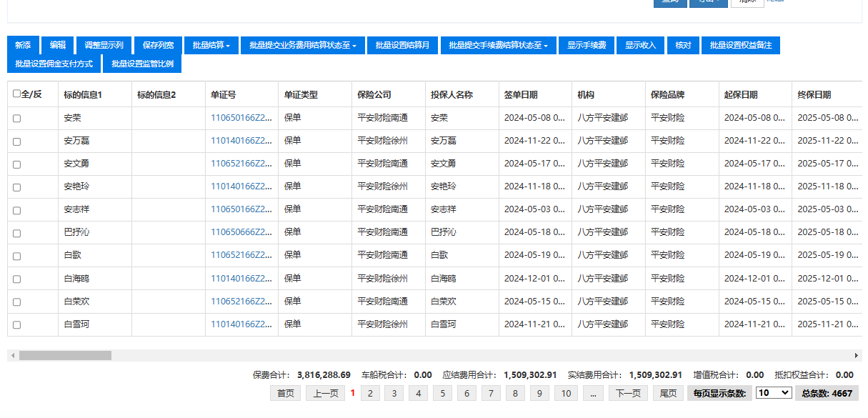Open policy number link for 安万磊

click(241, 141)
